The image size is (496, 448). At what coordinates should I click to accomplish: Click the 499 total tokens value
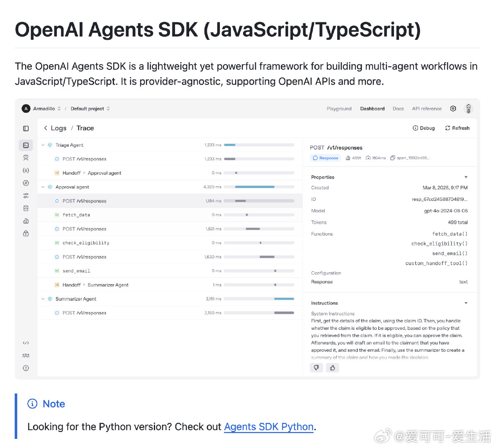(x=457, y=222)
